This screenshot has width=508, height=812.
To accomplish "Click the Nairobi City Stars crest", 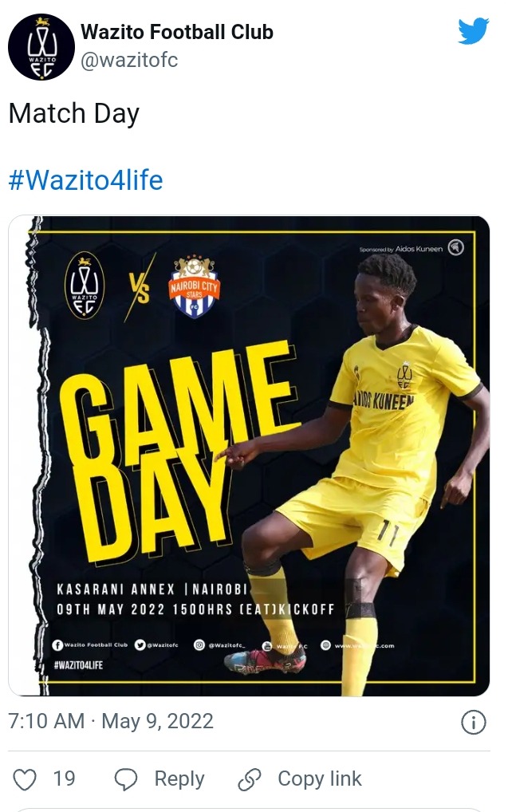I will [x=195, y=286].
